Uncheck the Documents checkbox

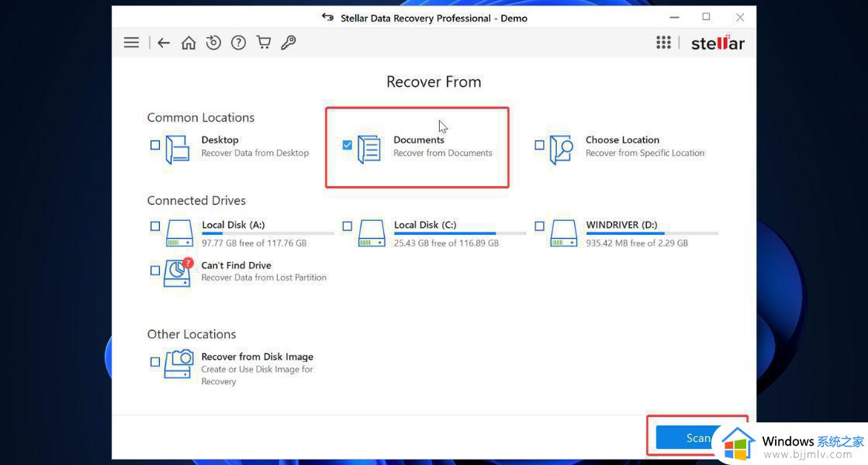[347, 145]
